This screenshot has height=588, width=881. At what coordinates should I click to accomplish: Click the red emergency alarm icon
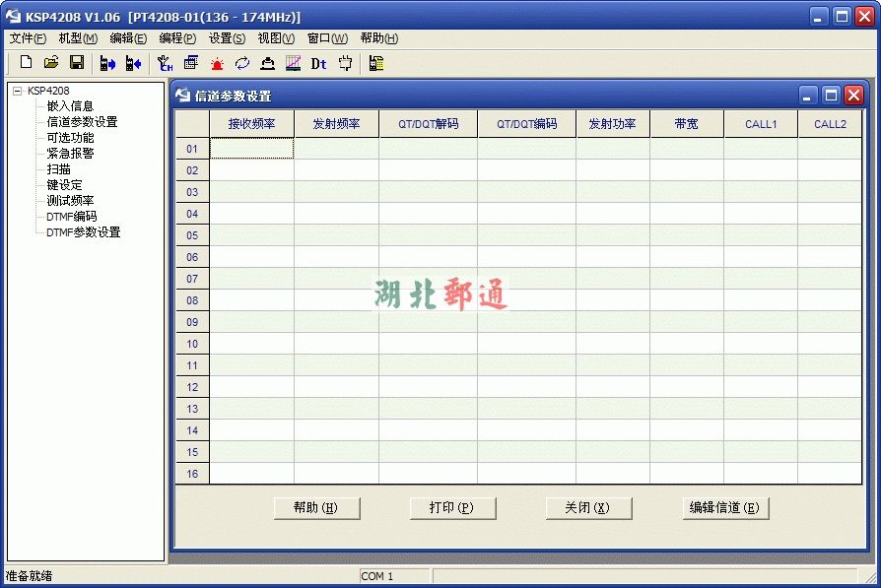click(216, 63)
